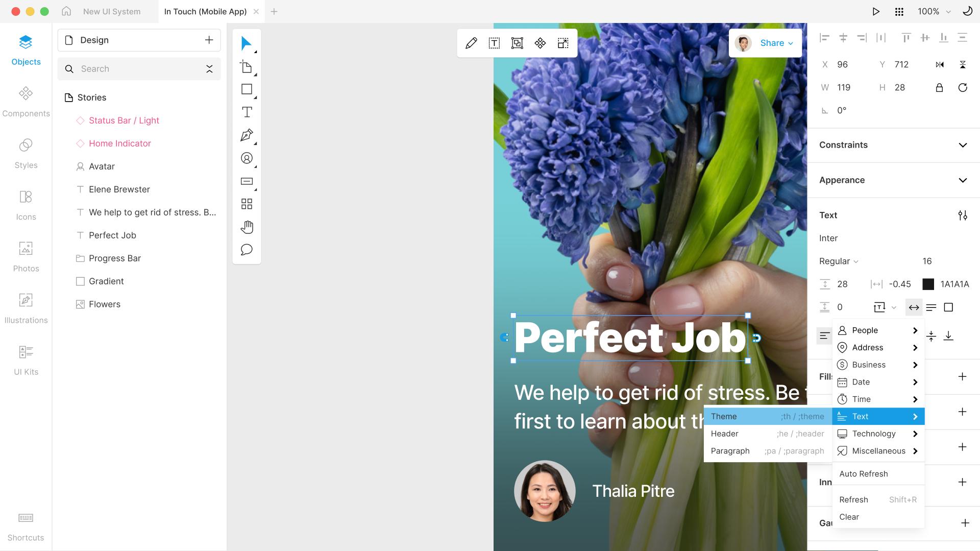
Task: Click the pencil edit icon in top toolbar
Action: point(471,43)
